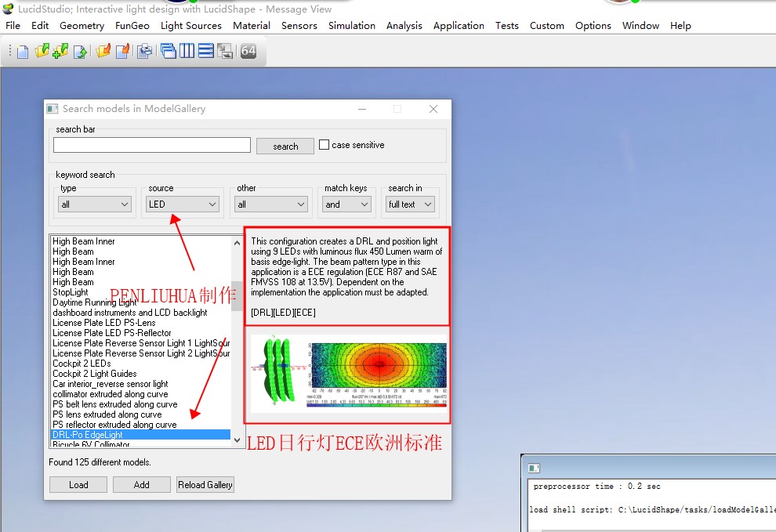This screenshot has width=776, height=532.
Task: Open the search in dropdown
Action: click(410, 204)
